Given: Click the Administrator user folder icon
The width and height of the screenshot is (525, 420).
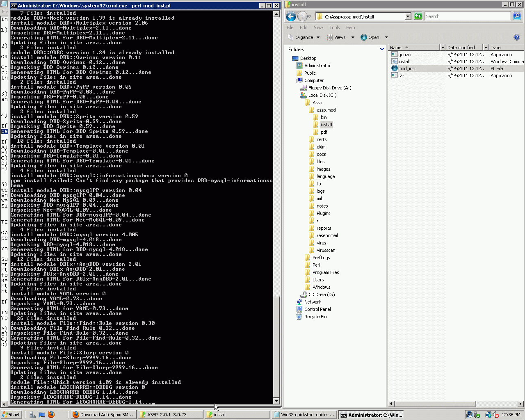Looking at the screenshot, I should tap(299, 66).
